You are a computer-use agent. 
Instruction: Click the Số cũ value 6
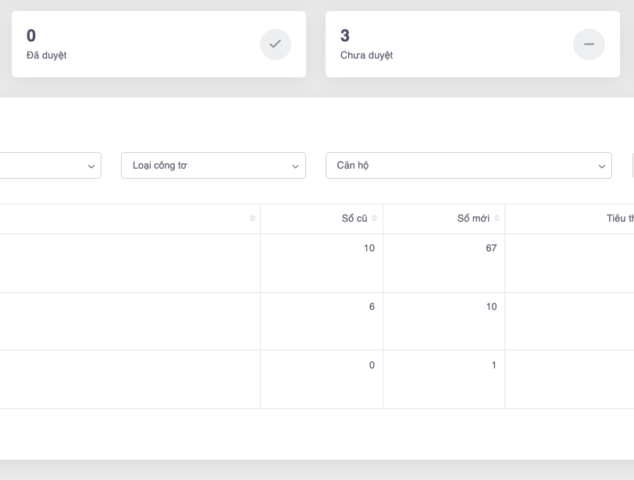(372, 307)
